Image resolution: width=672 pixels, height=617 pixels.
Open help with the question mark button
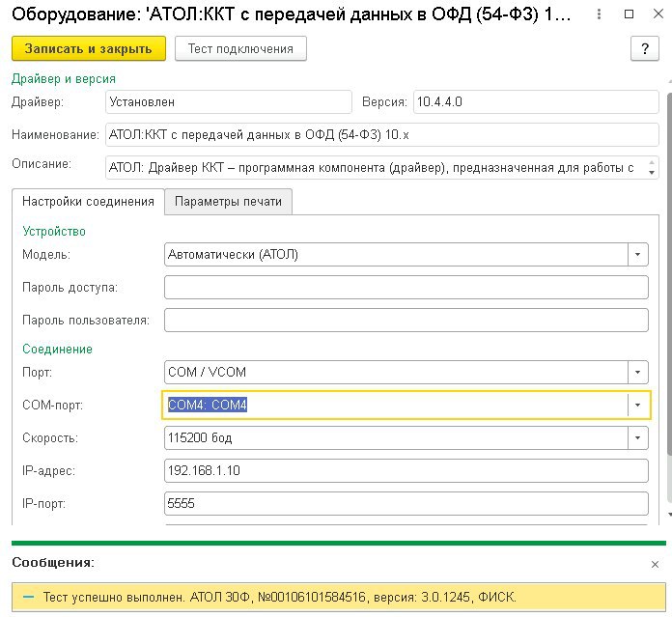(645, 48)
